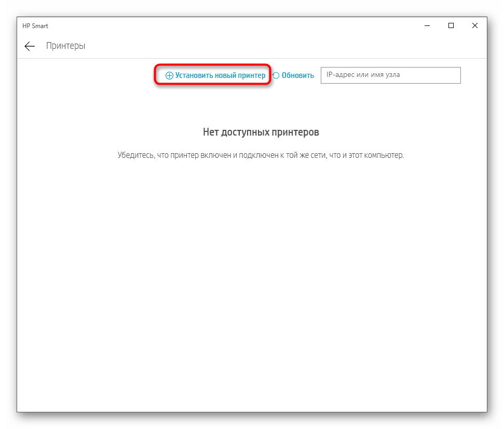
Task: Click the Обновить refresh link
Action: pyautogui.click(x=293, y=75)
